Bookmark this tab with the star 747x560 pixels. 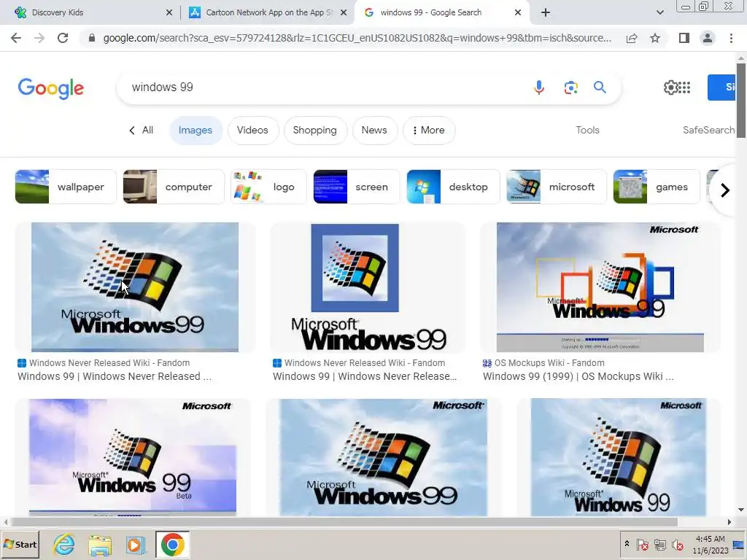[x=655, y=38]
